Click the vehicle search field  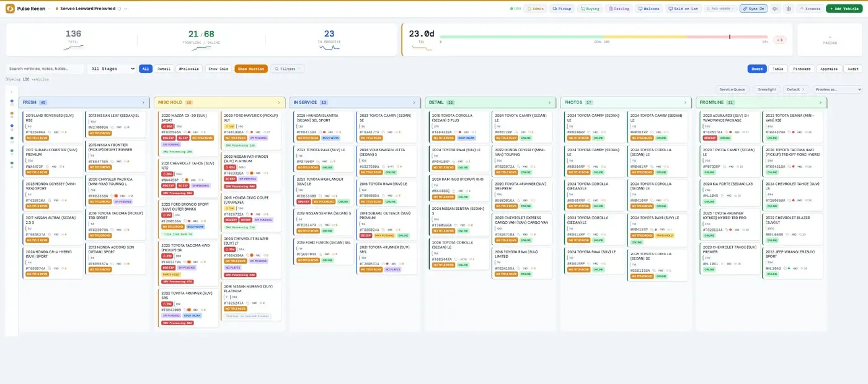(45, 69)
